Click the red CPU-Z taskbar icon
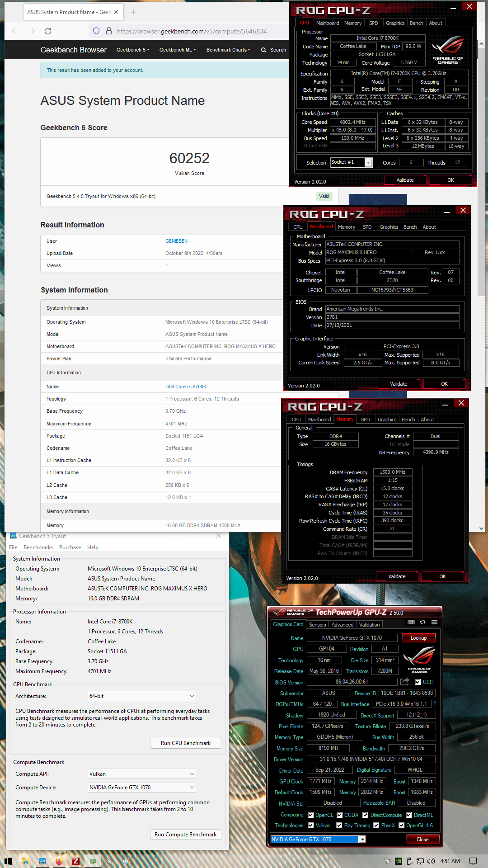Image resolution: width=488 pixels, height=868 pixels. coord(76,861)
